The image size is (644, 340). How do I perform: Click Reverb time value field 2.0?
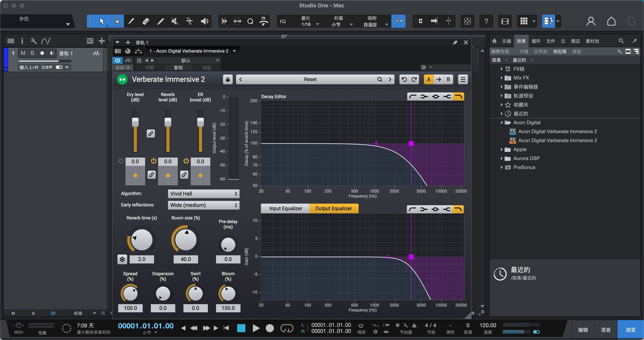(x=142, y=259)
